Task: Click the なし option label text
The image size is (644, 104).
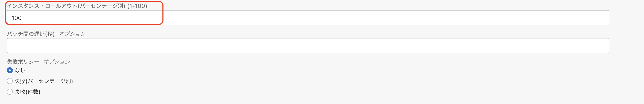Action: click(20, 70)
